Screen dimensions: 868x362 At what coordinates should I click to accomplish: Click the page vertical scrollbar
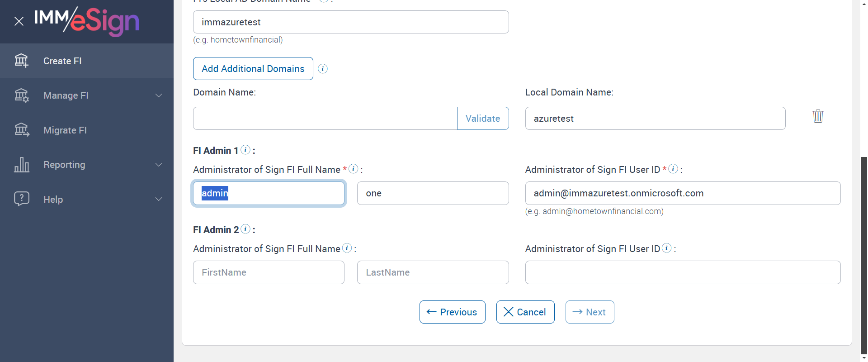(x=864, y=253)
